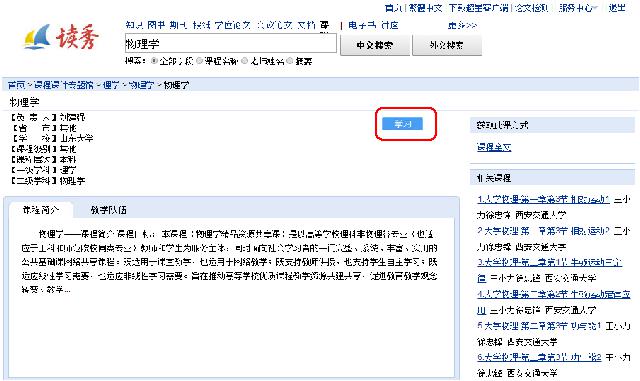Switch to the 课程简介 tab
The image size is (640, 381).
click(41, 210)
